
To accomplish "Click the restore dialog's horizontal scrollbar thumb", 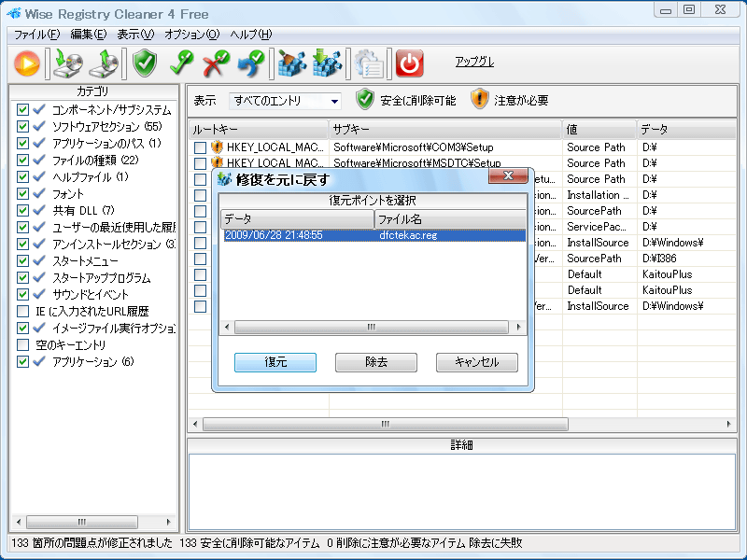I will 371,328.
